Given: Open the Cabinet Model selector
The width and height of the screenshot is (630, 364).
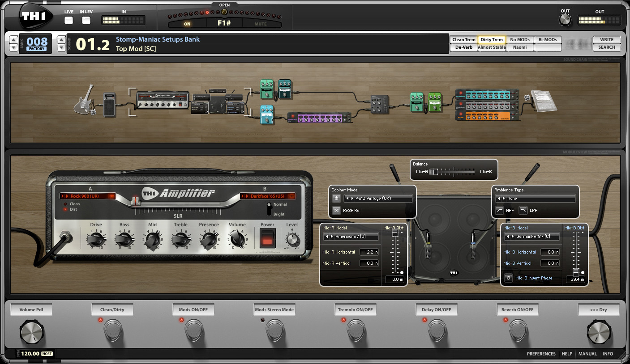Looking at the screenshot, I should (x=378, y=199).
